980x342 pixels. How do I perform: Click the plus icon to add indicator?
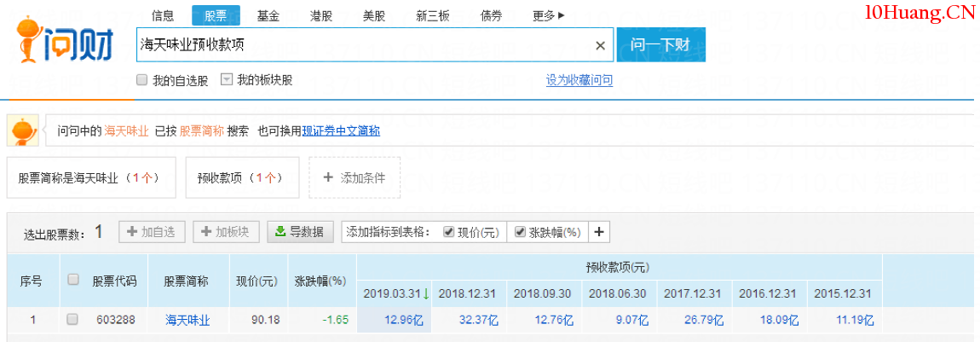coord(599,232)
